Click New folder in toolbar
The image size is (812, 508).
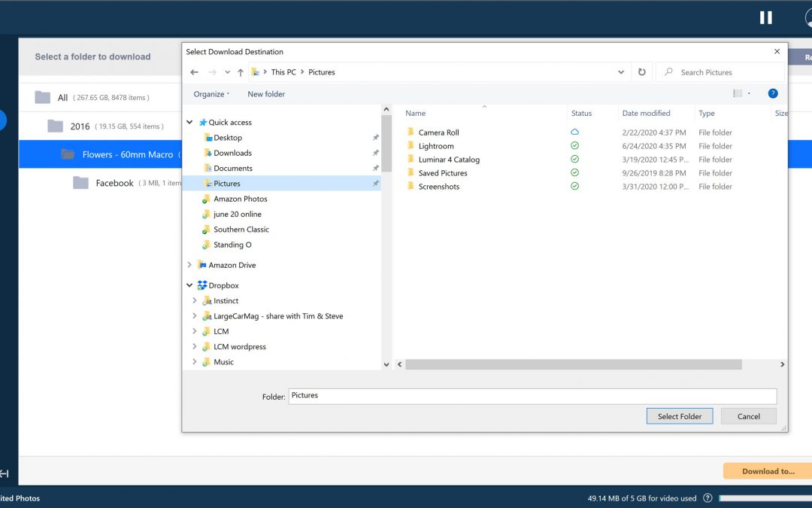pos(266,94)
